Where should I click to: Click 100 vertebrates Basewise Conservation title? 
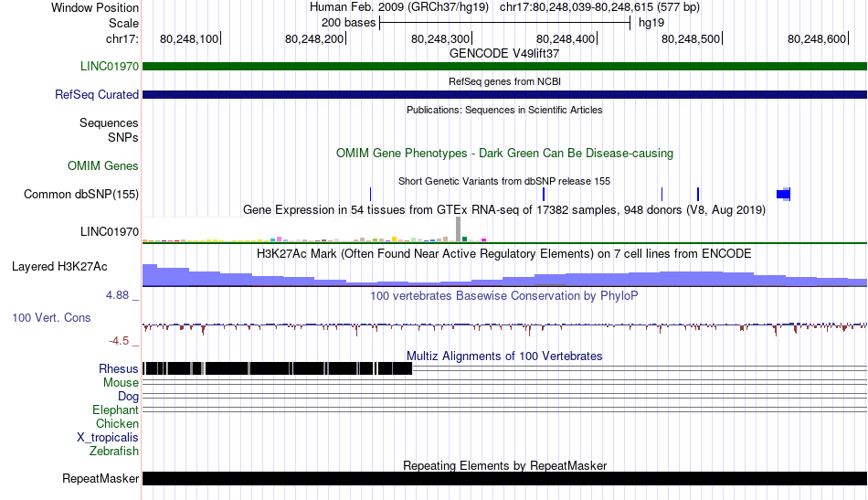coord(504,295)
